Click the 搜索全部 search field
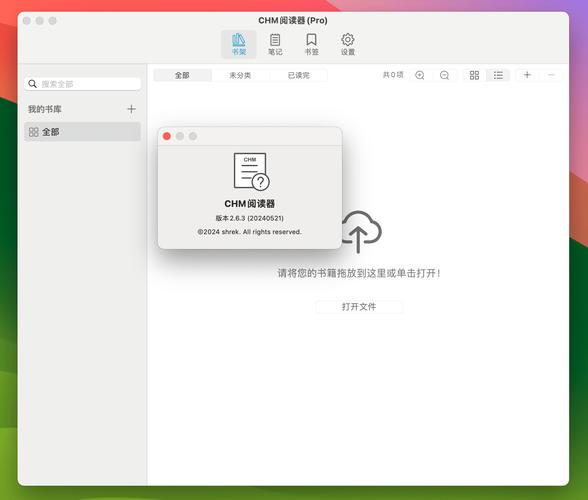Viewport: 588px width, 500px height. pos(82,84)
